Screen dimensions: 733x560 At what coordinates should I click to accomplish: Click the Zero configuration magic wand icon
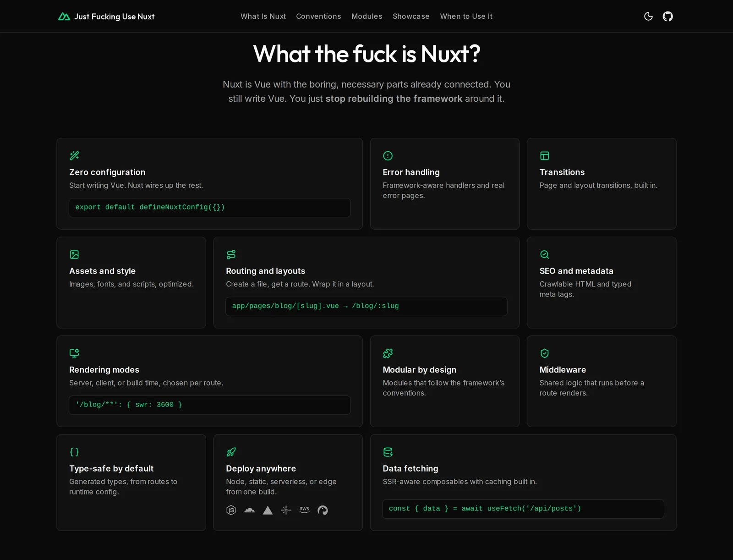pos(74,156)
